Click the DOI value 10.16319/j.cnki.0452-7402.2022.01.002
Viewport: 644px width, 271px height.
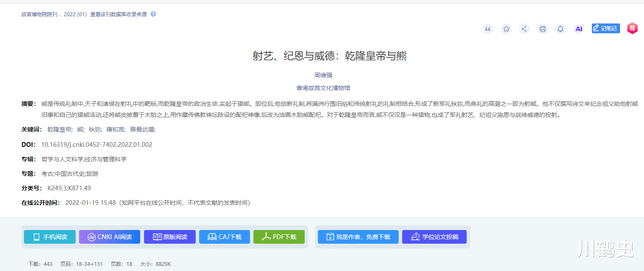coord(97,145)
